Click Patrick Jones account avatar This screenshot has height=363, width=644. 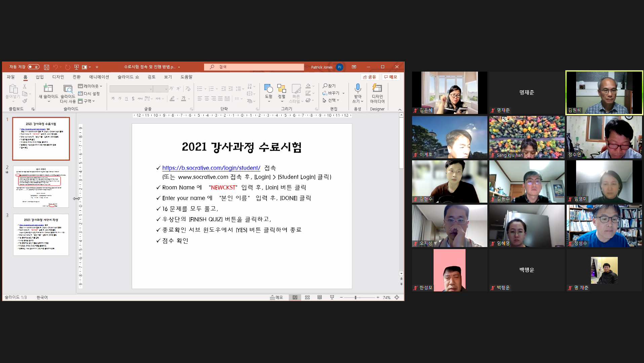tap(339, 67)
